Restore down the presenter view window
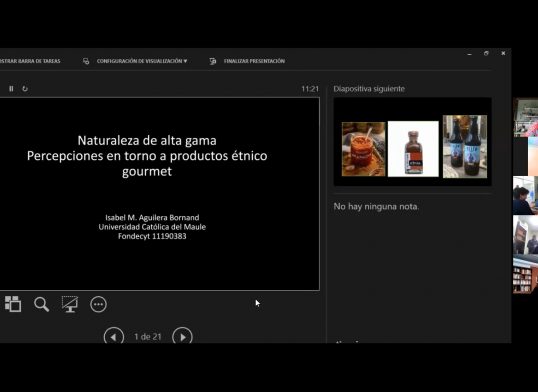 coord(486,53)
